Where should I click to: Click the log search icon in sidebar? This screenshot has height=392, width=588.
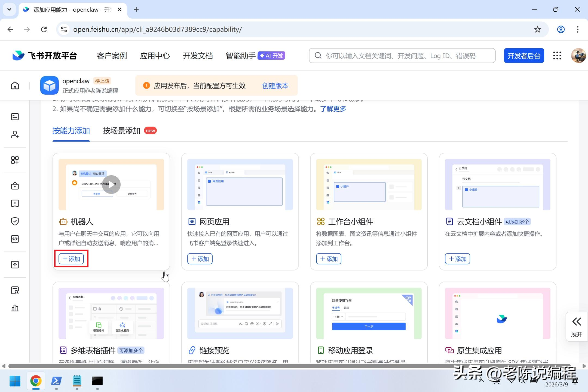(x=15, y=290)
